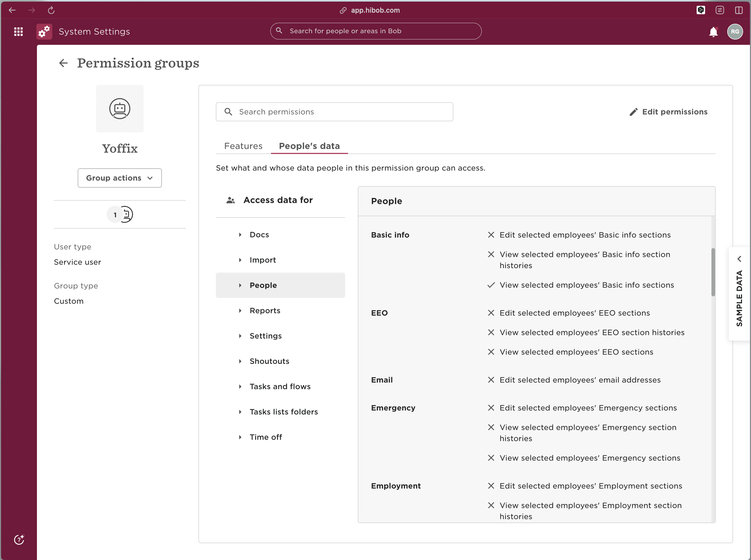
Task: Open the apps grid menu
Action: tap(18, 32)
